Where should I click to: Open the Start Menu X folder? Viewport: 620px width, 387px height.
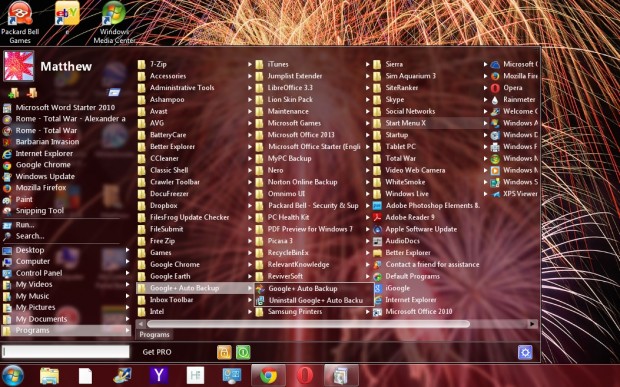tap(431, 123)
